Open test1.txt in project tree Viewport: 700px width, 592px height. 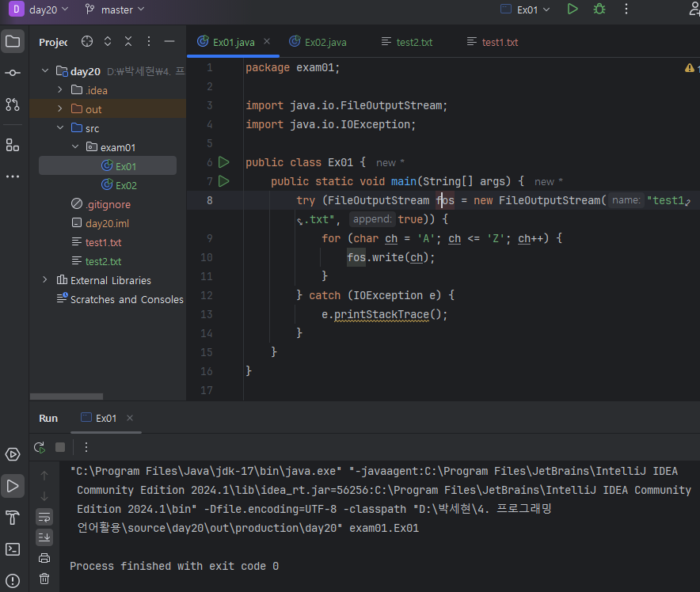pos(97,242)
